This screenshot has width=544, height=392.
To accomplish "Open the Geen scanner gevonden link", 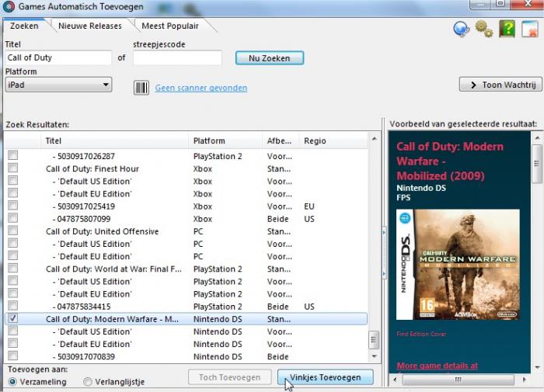I will [201, 88].
